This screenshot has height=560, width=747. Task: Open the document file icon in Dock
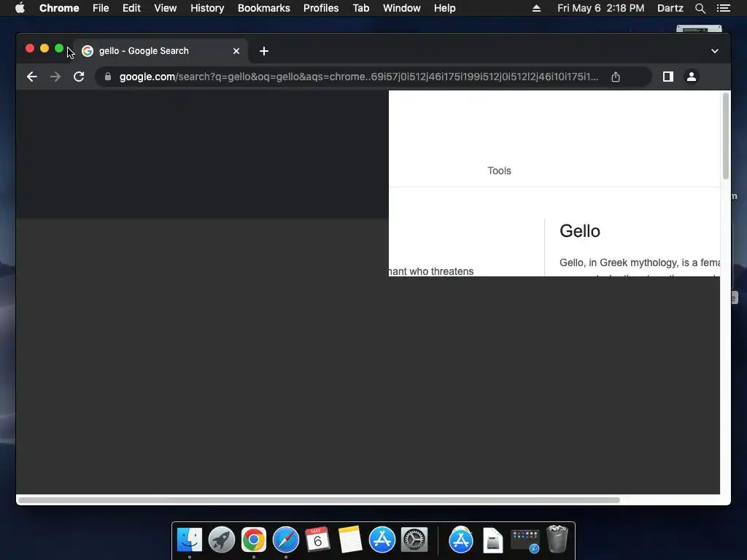point(493,540)
